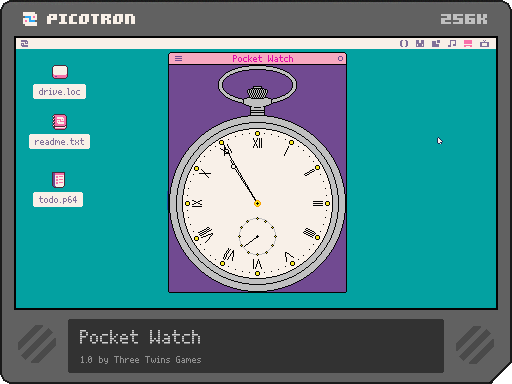Open the sprite editor workspace icon
The image size is (512, 384).
coord(420,44)
